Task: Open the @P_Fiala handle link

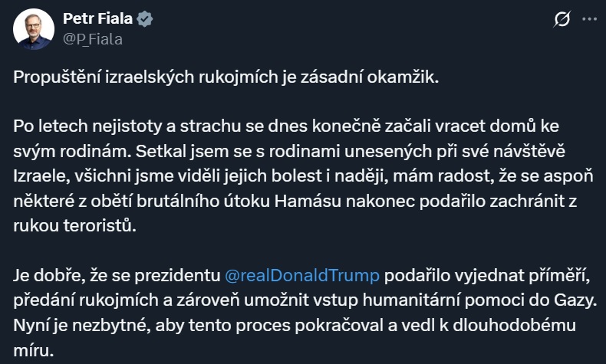Action: (93, 38)
